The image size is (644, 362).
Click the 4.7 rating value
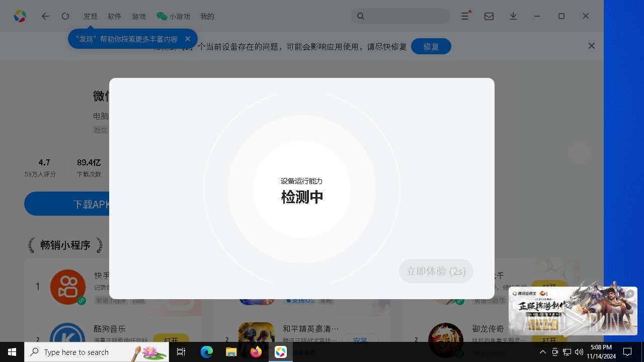point(44,162)
